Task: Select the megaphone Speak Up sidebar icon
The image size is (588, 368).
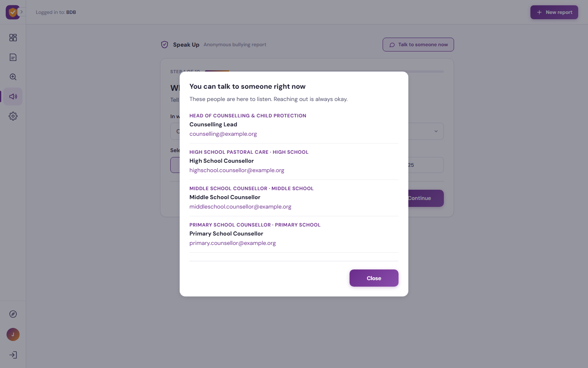Action: click(13, 96)
